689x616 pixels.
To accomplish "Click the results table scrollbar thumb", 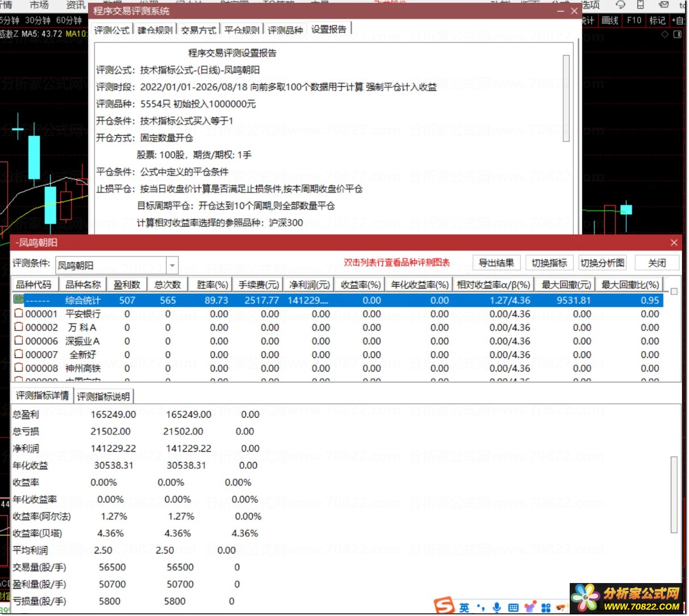I will (x=674, y=292).
